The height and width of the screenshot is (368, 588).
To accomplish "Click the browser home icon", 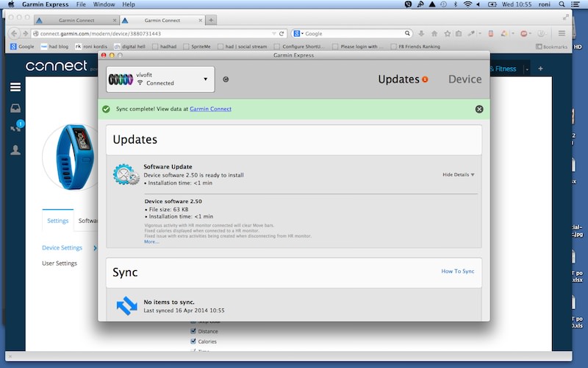I will 434,33.
